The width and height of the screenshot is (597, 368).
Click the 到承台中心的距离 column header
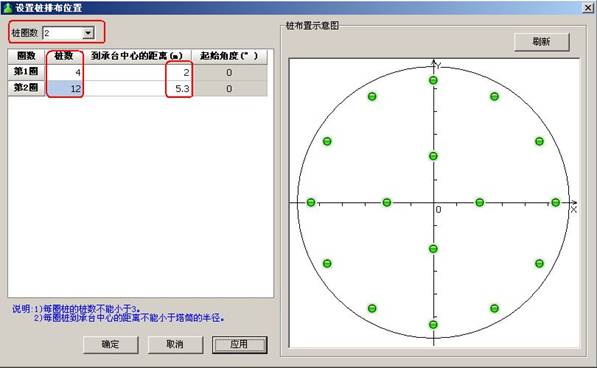click(137, 56)
